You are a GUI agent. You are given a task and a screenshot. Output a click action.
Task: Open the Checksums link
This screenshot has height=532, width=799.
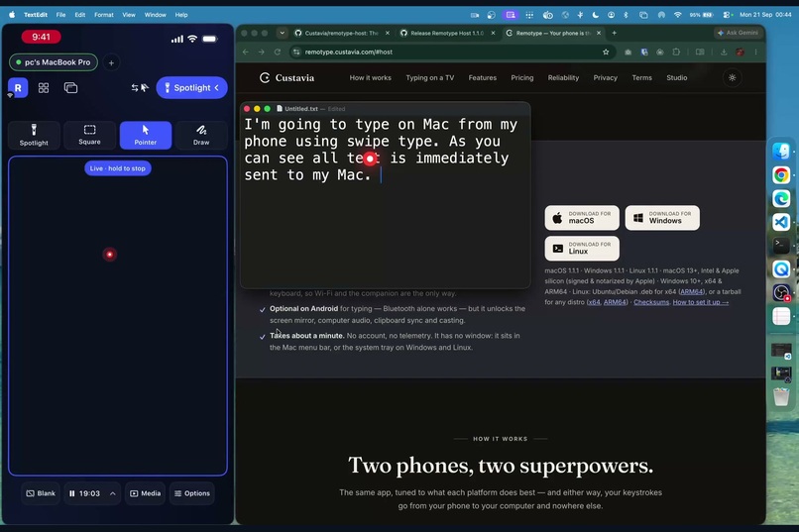[x=650, y=302]
